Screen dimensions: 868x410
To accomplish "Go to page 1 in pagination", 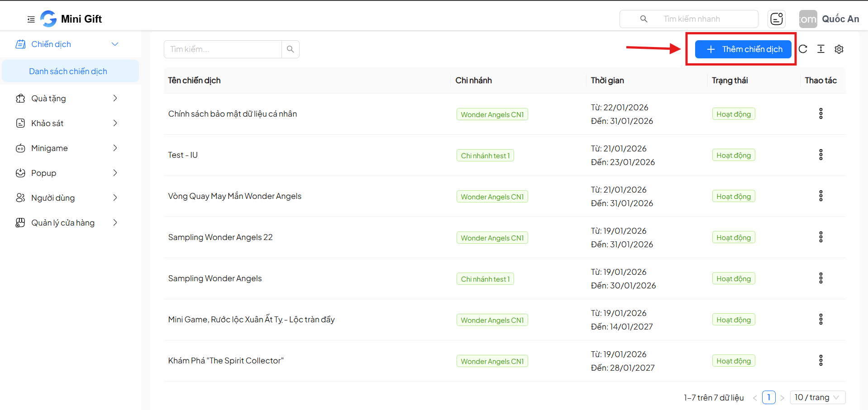I will click(769, 397).
